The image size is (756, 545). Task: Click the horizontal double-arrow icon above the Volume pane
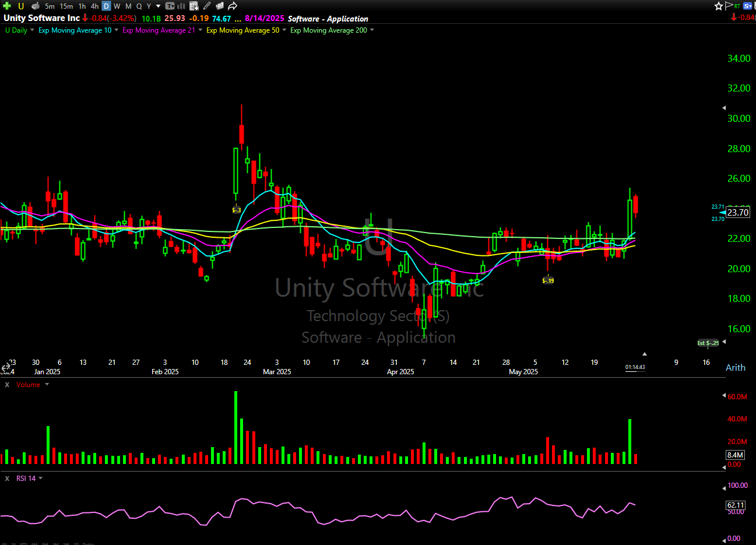tap(6, 368)
